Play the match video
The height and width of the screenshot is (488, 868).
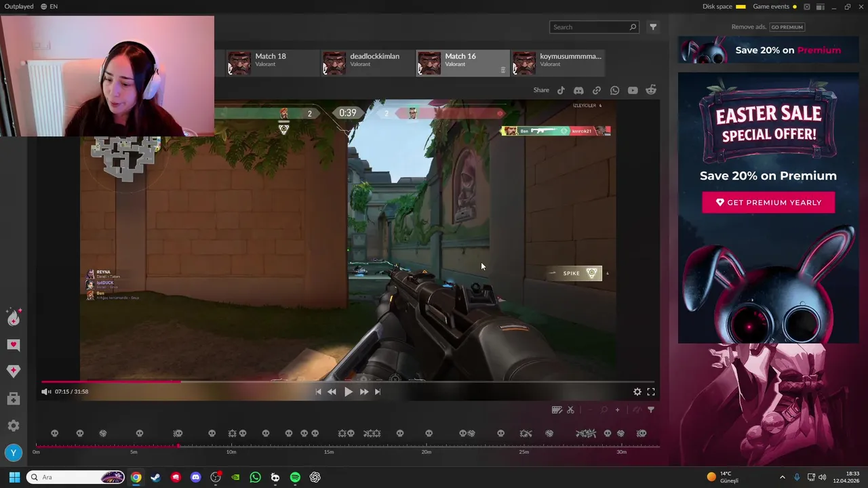348,392
